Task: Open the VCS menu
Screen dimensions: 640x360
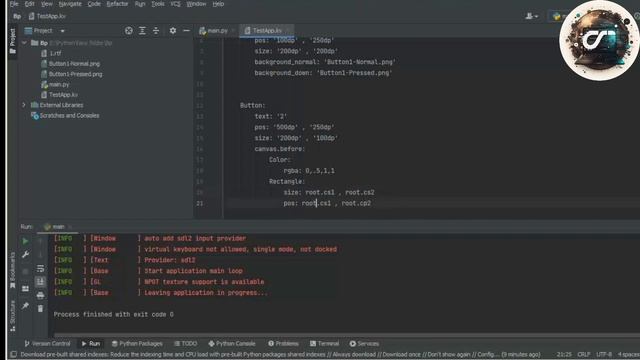Action: 175,4
